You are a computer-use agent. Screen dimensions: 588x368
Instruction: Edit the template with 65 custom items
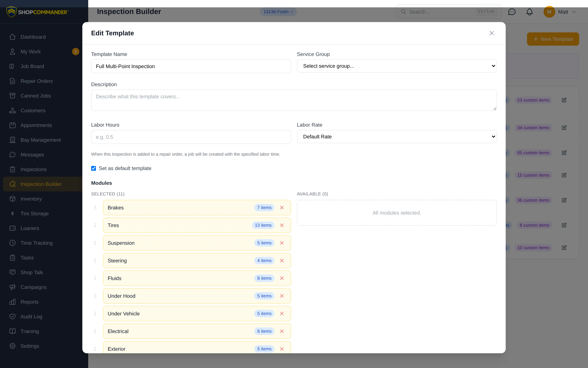564,153
